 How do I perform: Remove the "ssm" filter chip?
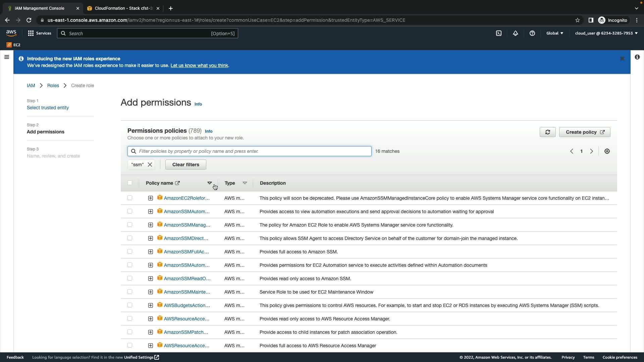(x=150, y=165)
